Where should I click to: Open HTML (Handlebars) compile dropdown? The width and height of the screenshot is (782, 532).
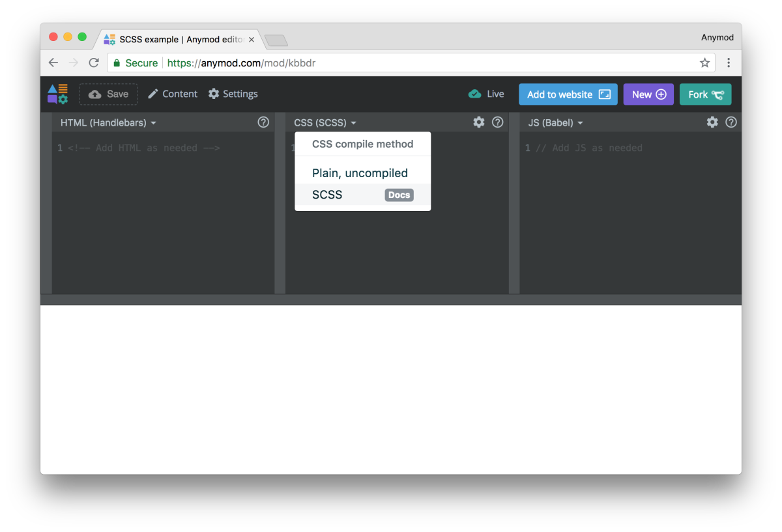108,122
